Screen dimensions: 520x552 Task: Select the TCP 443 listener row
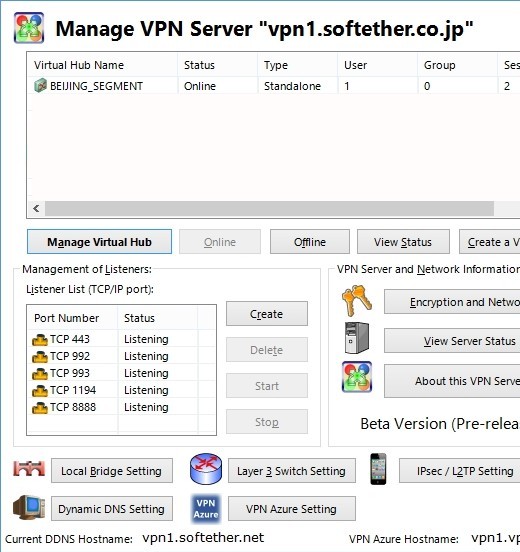coord(121,339)
